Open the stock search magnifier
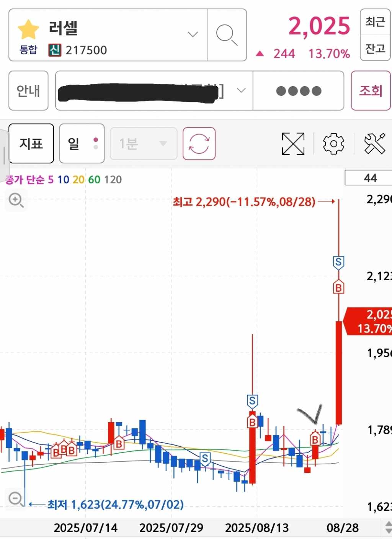This screenshot has width=392, height=539. pyautogui.click(x=227, y=35)
